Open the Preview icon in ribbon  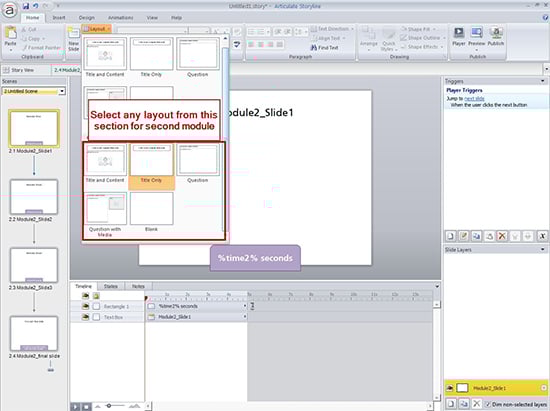point(476,33)
